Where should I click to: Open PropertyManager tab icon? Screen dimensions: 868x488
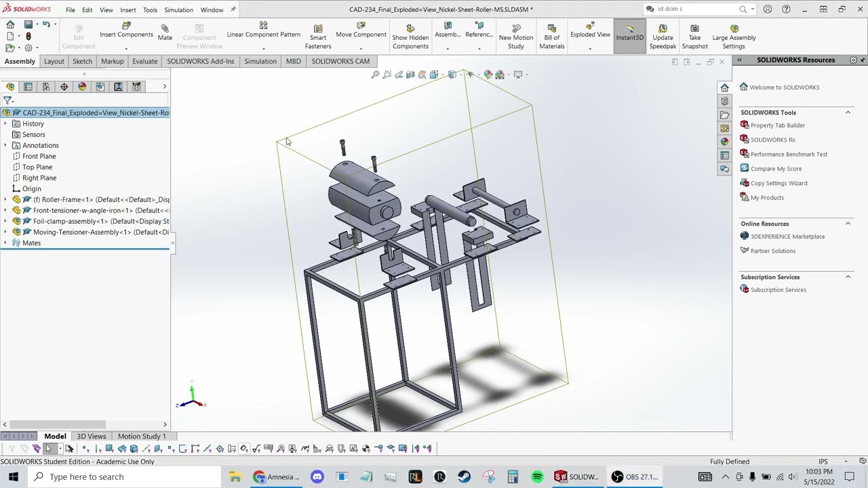pos(28,87)
